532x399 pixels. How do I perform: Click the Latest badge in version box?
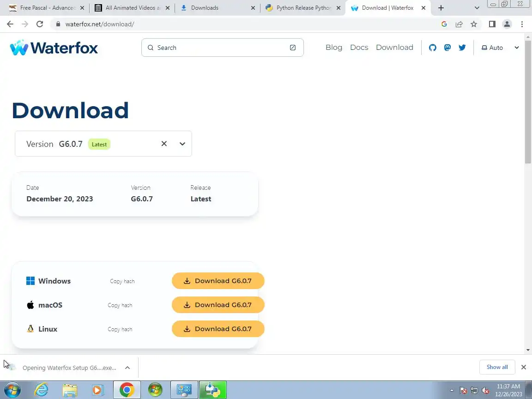[99, 144]
